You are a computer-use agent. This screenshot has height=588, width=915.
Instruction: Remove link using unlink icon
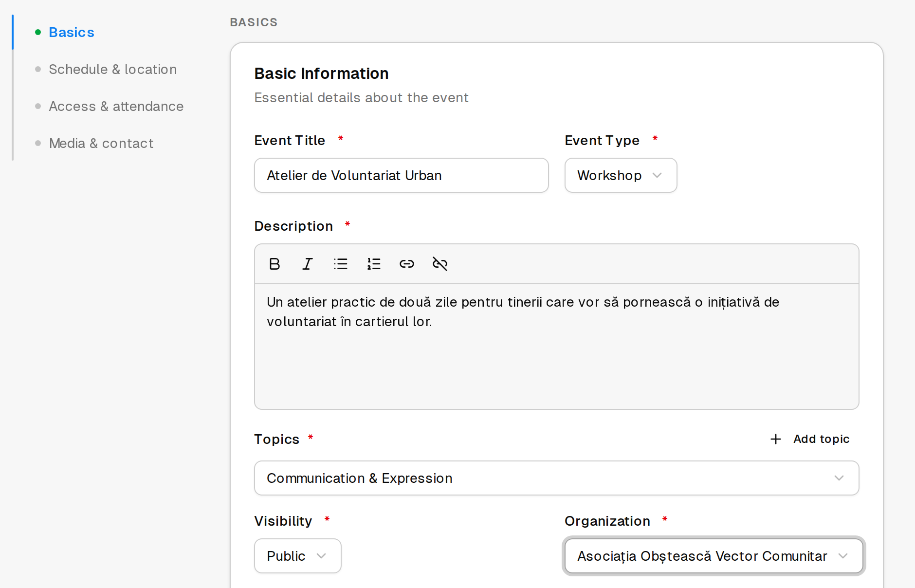pyautogui.click(x=440, y=264)
